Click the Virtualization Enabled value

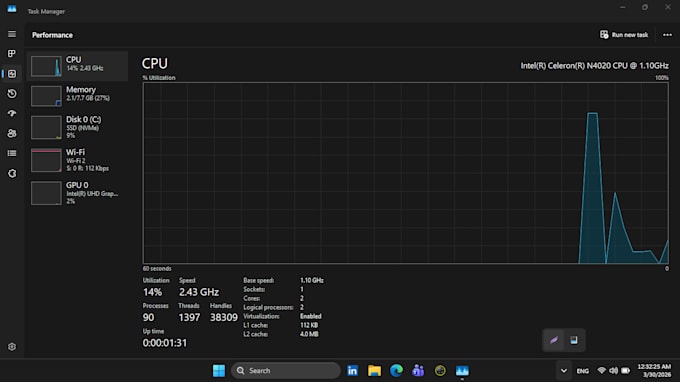pyautogui.click(x=311, y=316)
